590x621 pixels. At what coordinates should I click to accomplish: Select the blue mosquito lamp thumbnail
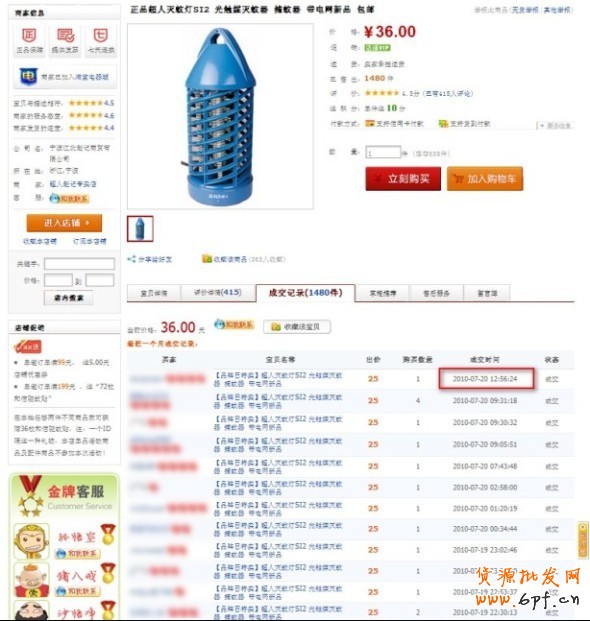click(x=140, y=229)
